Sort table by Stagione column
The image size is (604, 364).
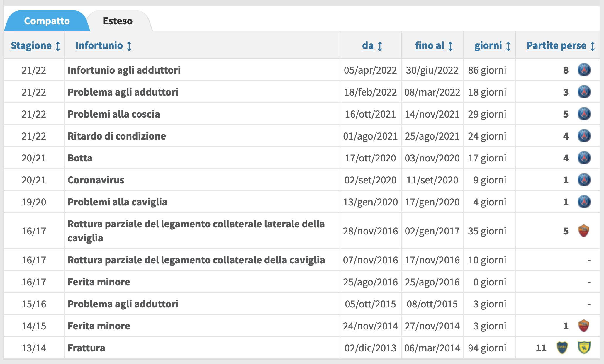pyautogui.click(x=31, y=46)
